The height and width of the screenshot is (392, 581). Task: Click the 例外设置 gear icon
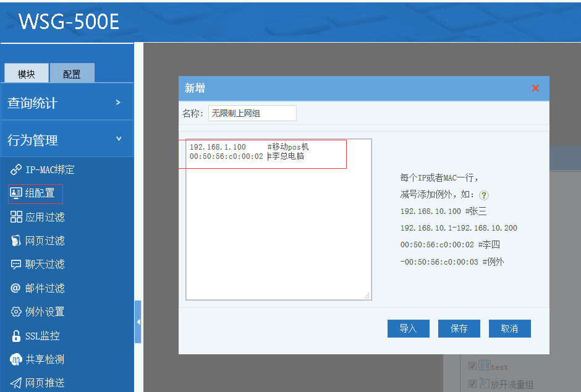coord(16,312)
